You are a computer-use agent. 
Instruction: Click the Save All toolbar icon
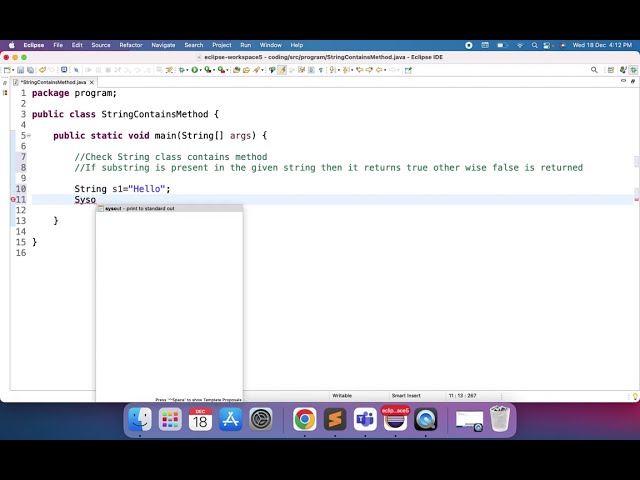pyautogui.click(x=30, y=70)
